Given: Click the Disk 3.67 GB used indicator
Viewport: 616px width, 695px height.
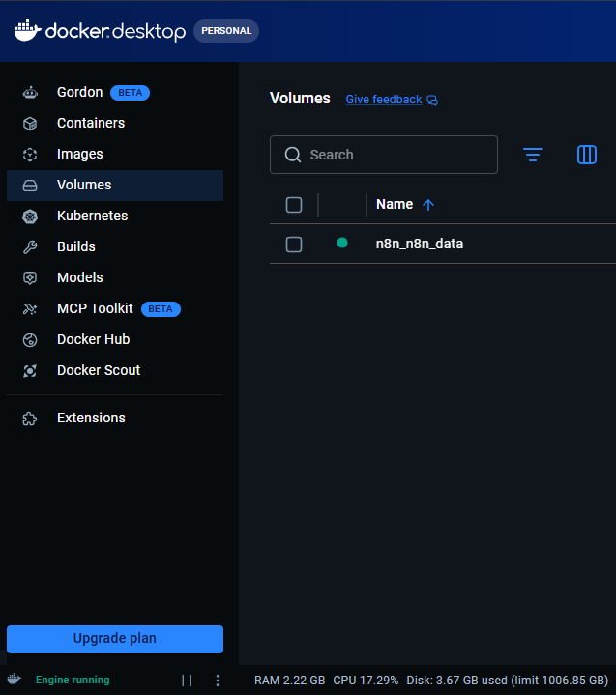Looking at the screenshot, I should point(507,680).
